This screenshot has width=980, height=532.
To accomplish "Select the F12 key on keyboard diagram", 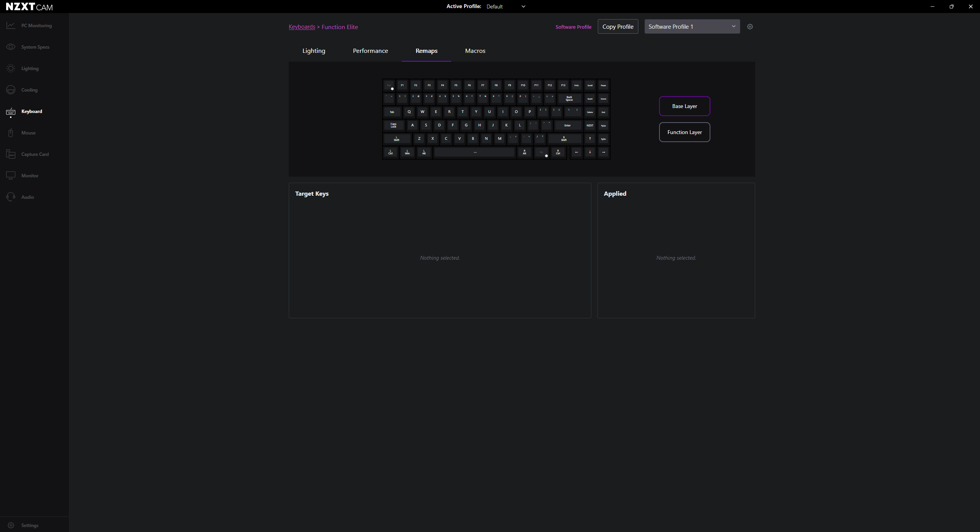I will point(550,85).
